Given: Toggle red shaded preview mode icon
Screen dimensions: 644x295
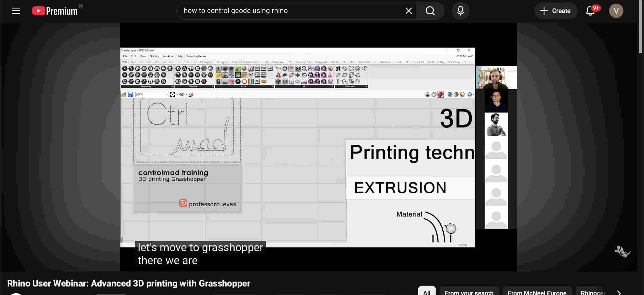Looking at the screenshot, I should coord(441,94).
